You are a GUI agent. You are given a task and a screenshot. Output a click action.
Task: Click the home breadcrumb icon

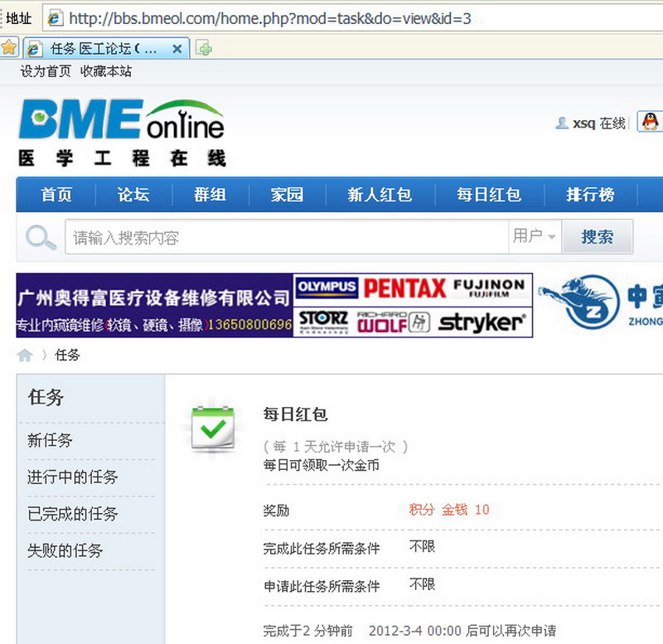(x=25, y=356)
